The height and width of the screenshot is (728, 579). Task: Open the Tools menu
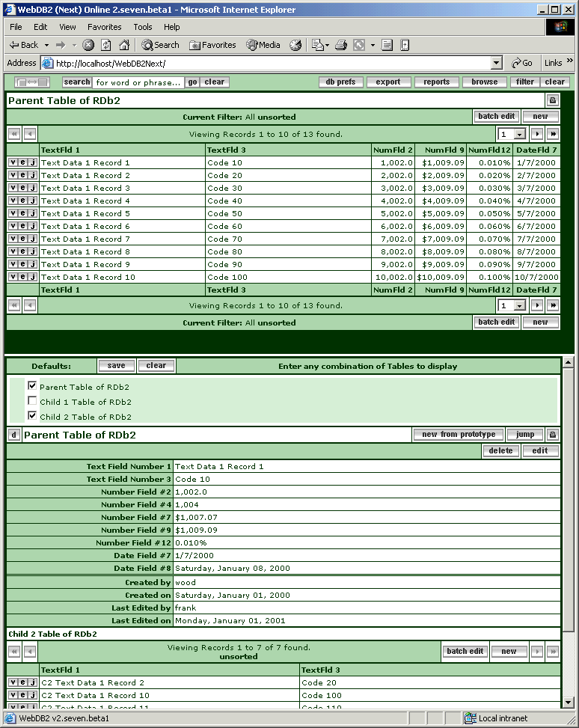[x=143, y=27]
